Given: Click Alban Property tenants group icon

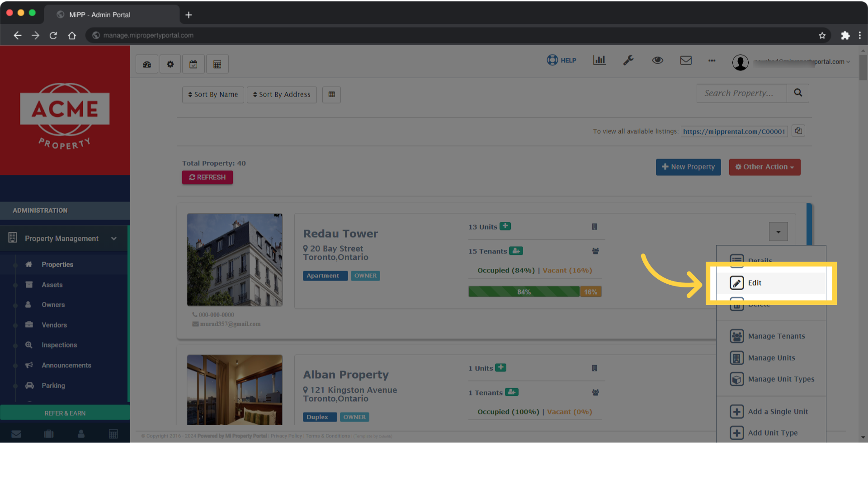Looking at the screenshot, I should (x=595, y=393).
